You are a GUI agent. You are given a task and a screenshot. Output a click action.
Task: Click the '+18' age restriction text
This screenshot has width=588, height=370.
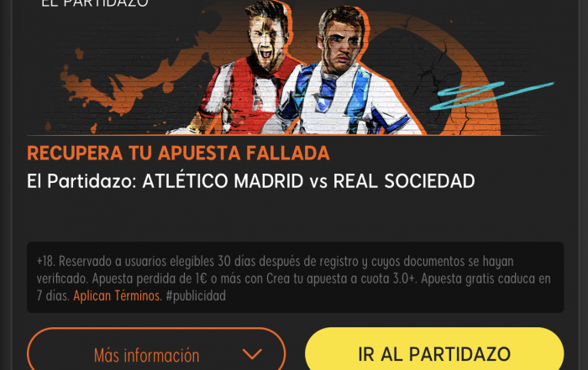click(x=45, y=262)
